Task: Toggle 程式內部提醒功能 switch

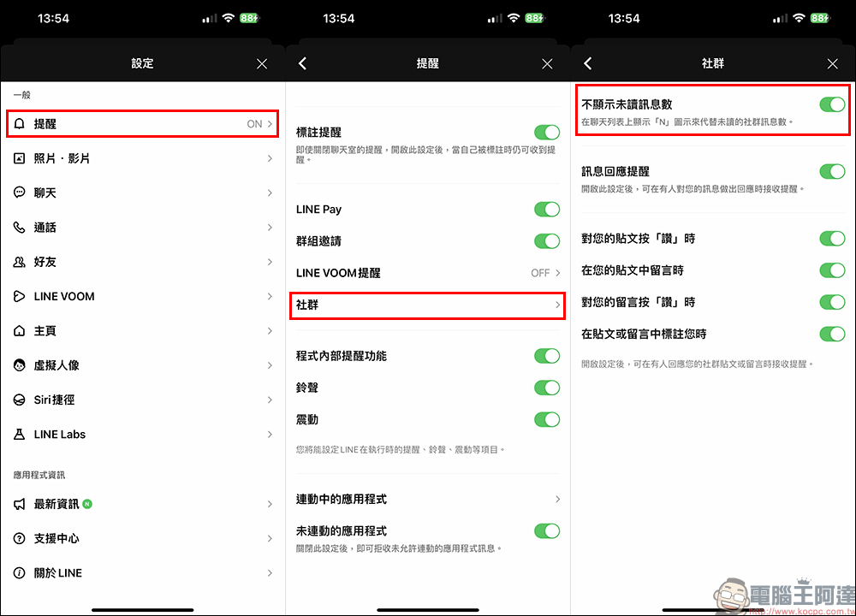Action: [547, 356]
